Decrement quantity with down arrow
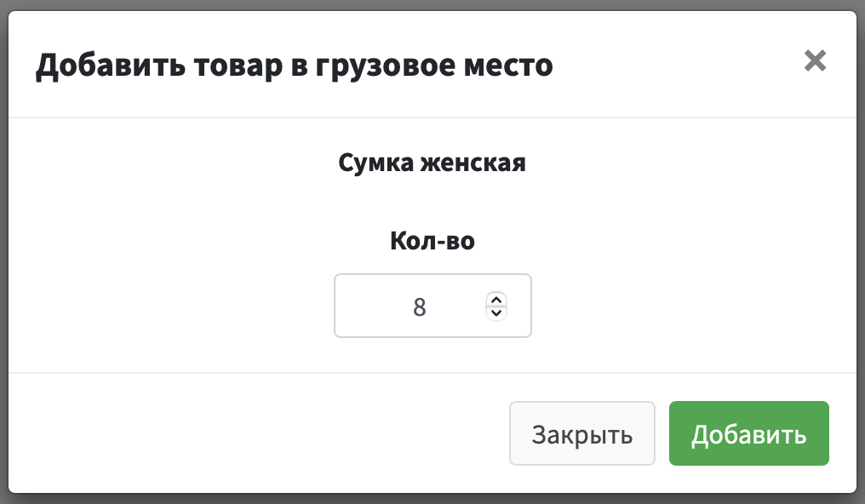Viewport: 865px width, 504px height. point(496,312)
